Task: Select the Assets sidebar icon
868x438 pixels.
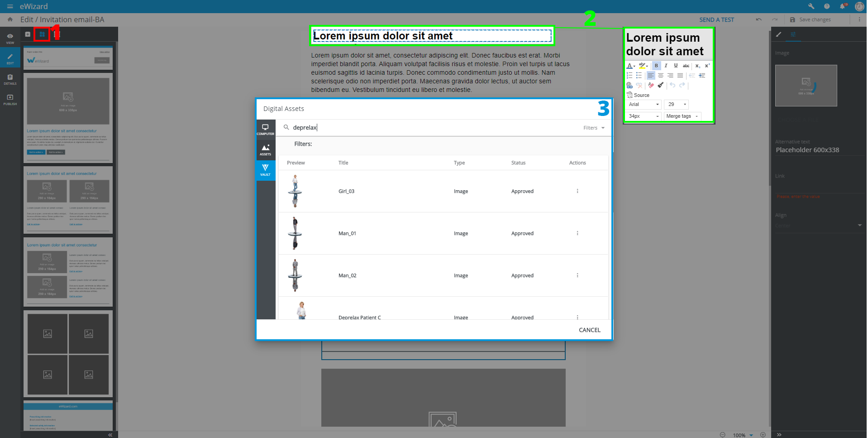Action: tap(265, 150)
